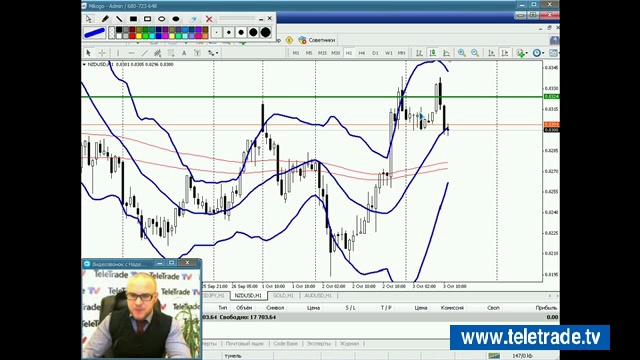640x360 pixels.
Task: Set second largest brush thickness dot
Action: pyautogui.click(x=253, y=32)
